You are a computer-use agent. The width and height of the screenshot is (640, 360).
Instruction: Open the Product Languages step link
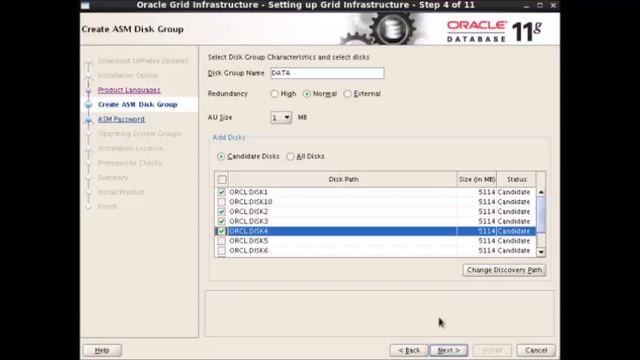click(x=129, y=90)
